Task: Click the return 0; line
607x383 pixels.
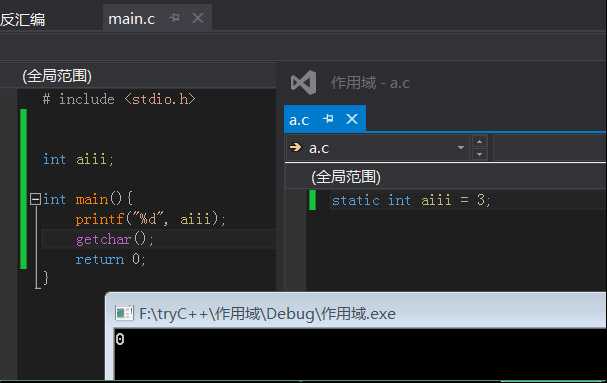Action: (110, 259)
